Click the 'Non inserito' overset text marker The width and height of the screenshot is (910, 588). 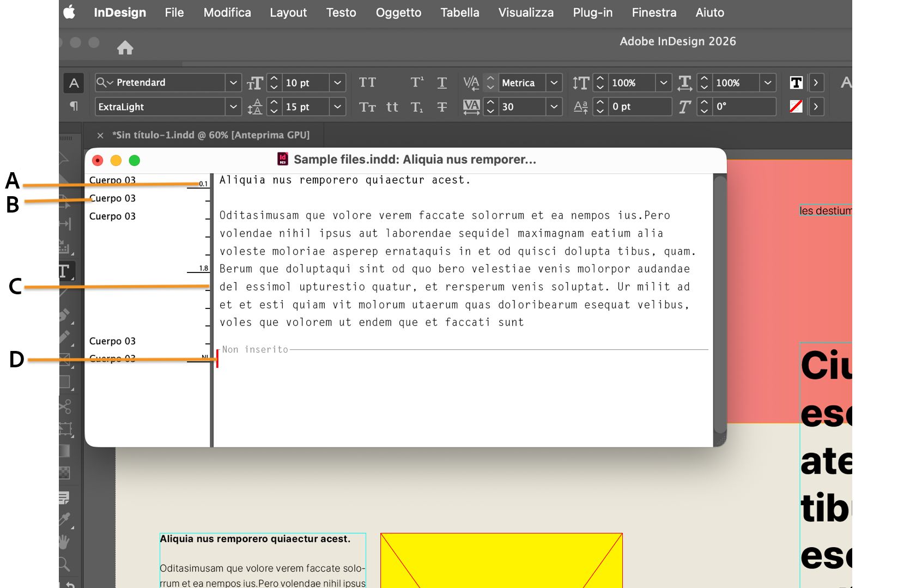pos(255,350)
